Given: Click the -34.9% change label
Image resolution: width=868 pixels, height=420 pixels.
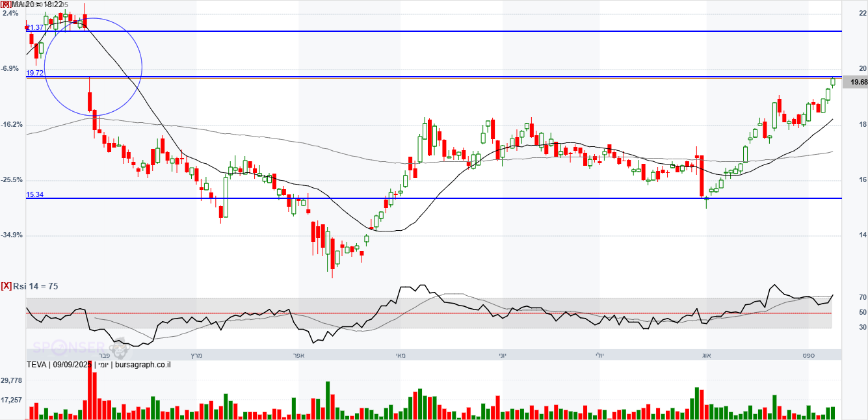Looking at the screenshot, I should 12,235.
